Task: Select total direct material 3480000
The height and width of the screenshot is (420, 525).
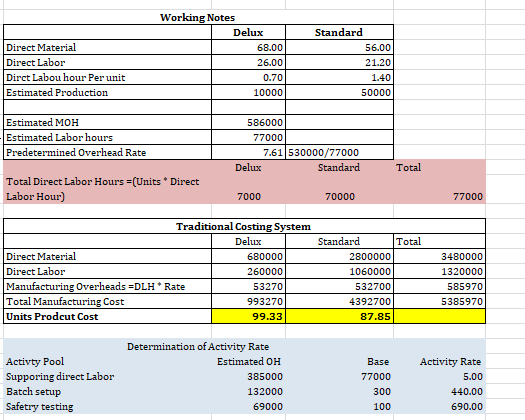Action: [x=462, y=257]
